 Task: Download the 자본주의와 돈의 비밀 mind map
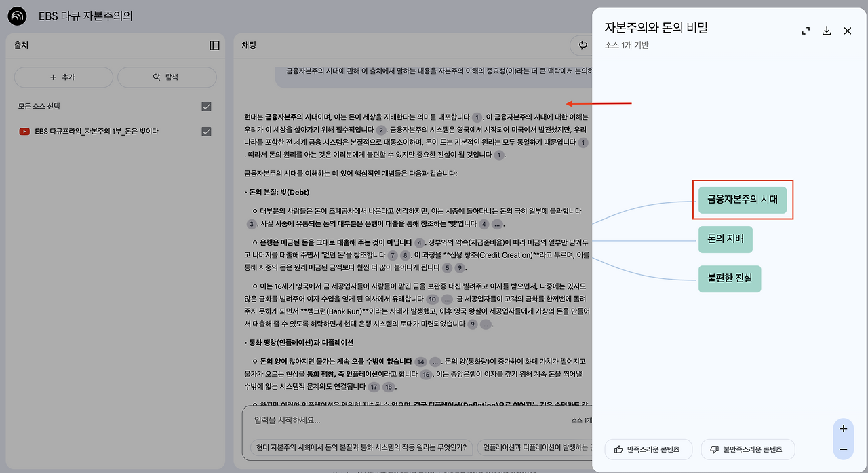point(826,31)
